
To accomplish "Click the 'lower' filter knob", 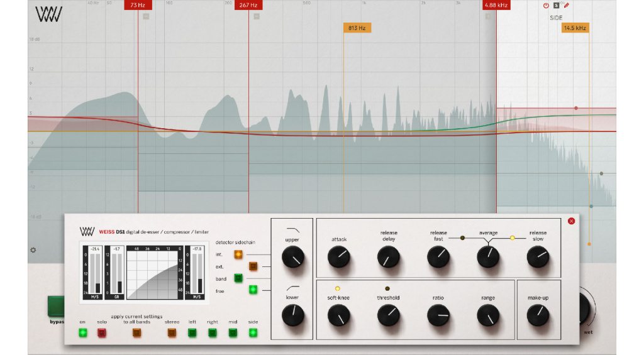I will tap(293, 315).
